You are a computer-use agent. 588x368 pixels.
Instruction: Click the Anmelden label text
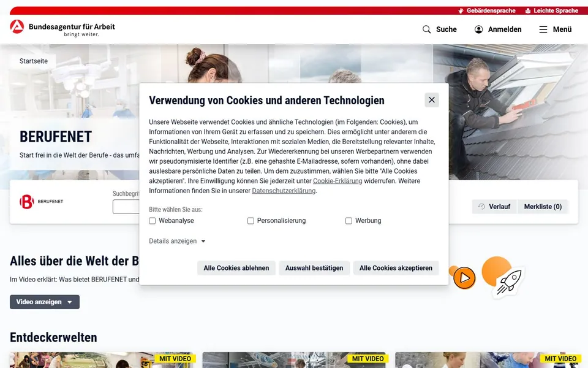click(x=504, y=29)
